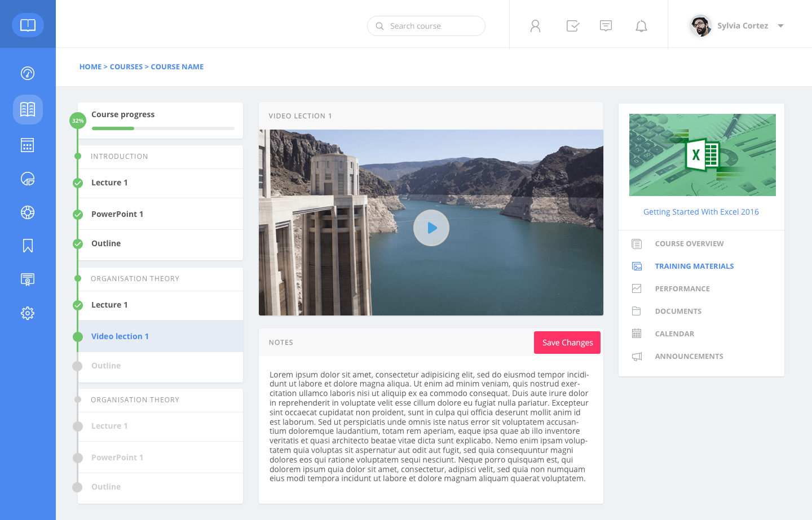Select Video lection 1 item
This screenshot has height=520, width=812.
tap(161, 336)
